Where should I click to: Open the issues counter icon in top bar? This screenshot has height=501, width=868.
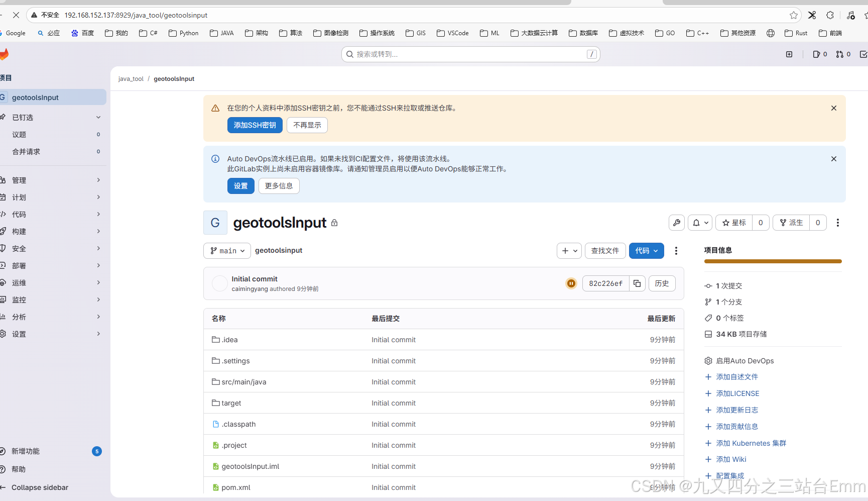pyautogui.click(x=820, y=54)
